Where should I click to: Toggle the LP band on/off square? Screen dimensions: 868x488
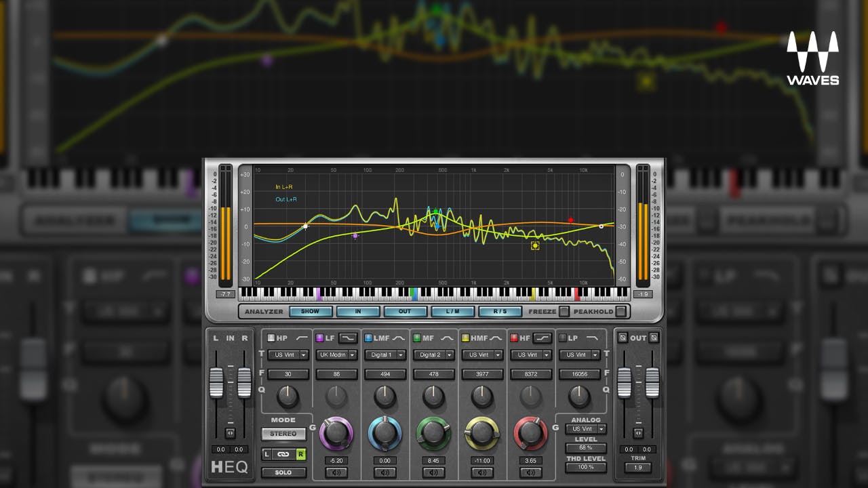(x=562, y=338)
